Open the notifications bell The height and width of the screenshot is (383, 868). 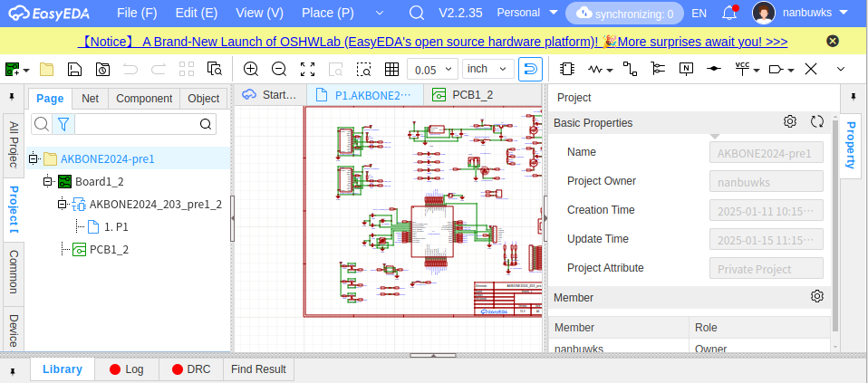pos(730,13)
